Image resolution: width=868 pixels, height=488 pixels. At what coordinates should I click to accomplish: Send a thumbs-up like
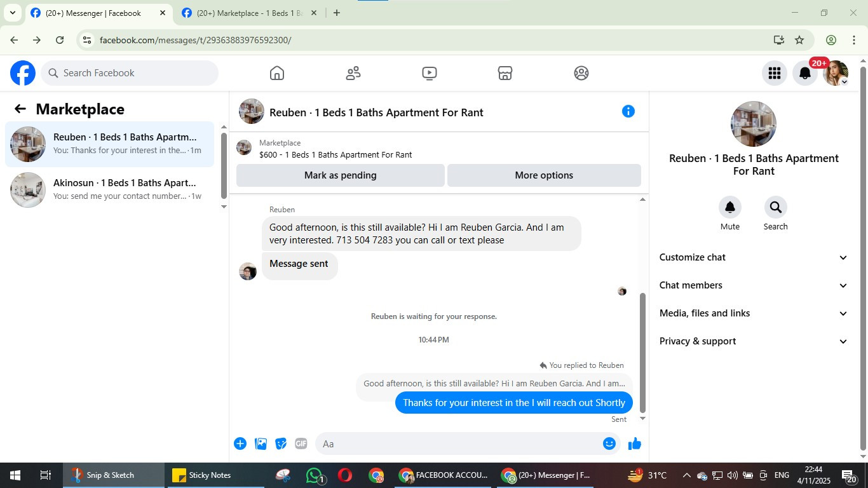tap(635, 444)
